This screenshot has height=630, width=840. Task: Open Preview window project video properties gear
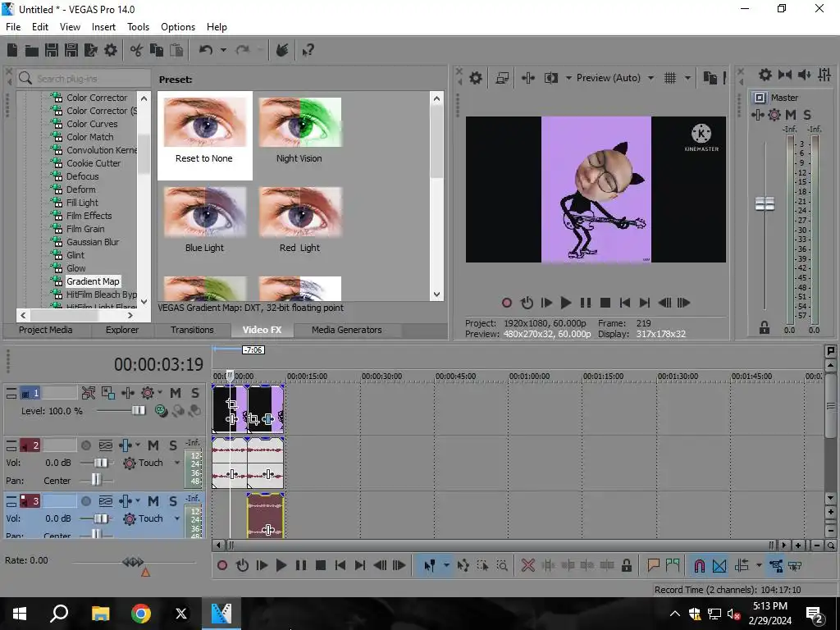476,78
